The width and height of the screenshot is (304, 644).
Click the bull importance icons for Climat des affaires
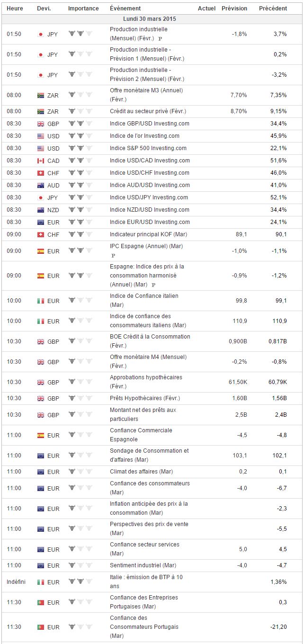click(x=80, y=471)
